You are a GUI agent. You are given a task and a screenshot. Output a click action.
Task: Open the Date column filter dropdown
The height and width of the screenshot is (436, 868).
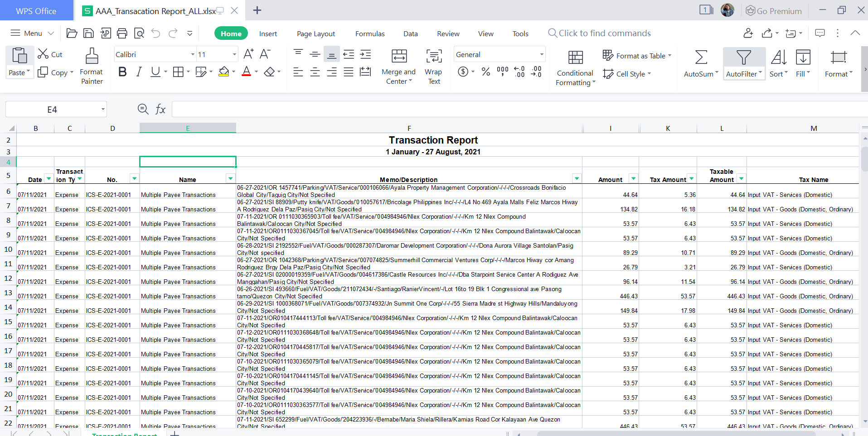(x=48, y=179)
